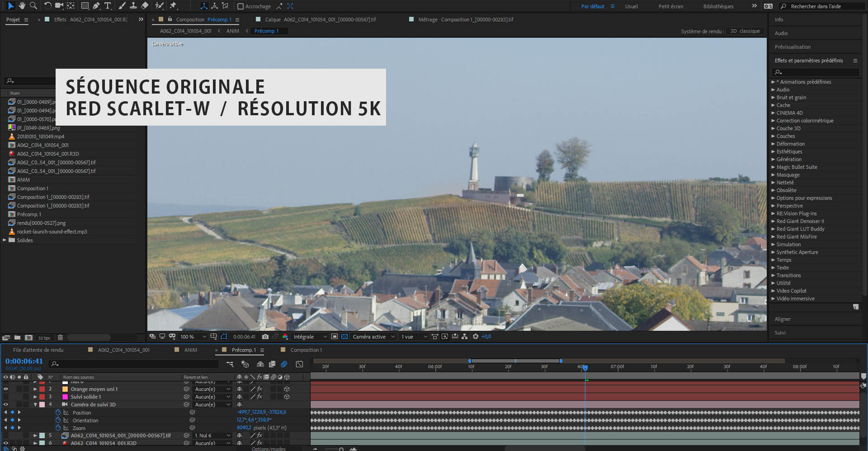Select the Usuel workspace
The width and height of the screenshot is (868, 451).
tap(632, 6)
